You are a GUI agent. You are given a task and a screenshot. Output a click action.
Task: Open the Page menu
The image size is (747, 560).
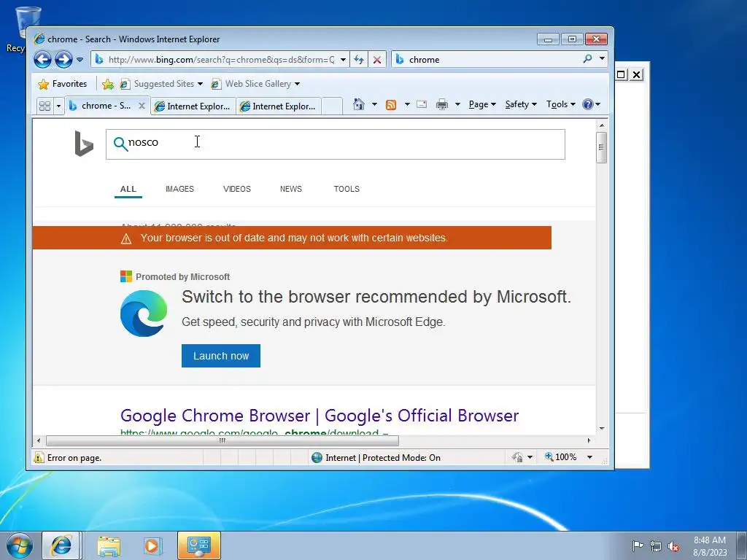(x=482, y=104)
